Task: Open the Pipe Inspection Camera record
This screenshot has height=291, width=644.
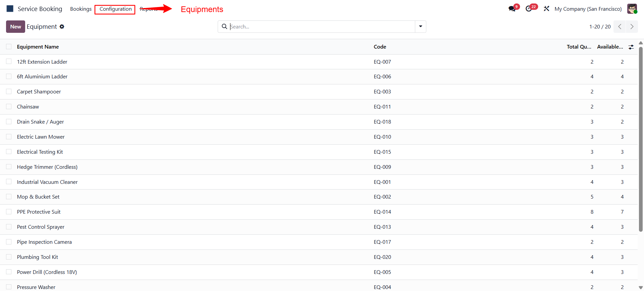Action: click(44, 242)
